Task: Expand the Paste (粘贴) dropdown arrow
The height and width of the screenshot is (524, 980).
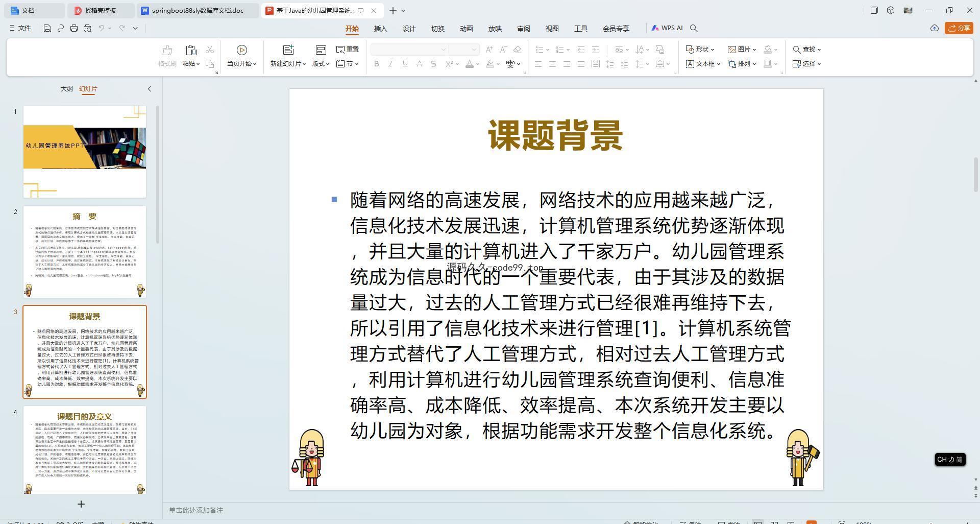Action: [198, 64]
